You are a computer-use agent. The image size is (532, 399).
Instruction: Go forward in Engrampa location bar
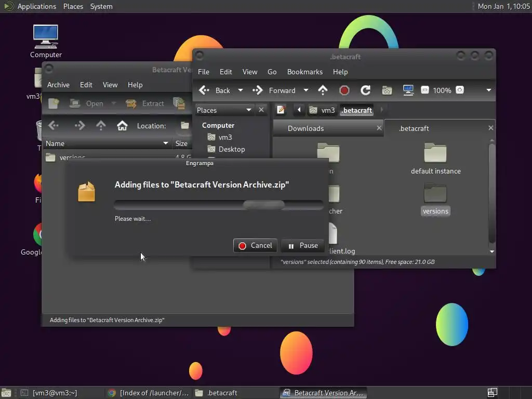(x=79, y=126)
